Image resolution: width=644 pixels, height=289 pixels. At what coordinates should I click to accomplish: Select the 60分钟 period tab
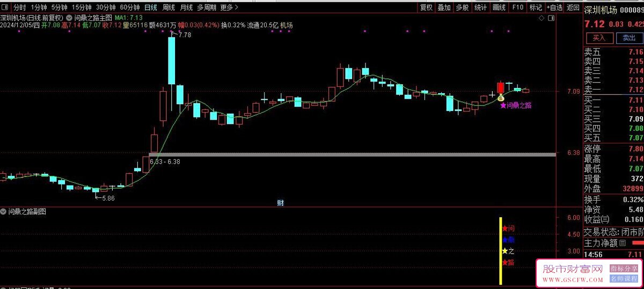coord(130,8)
